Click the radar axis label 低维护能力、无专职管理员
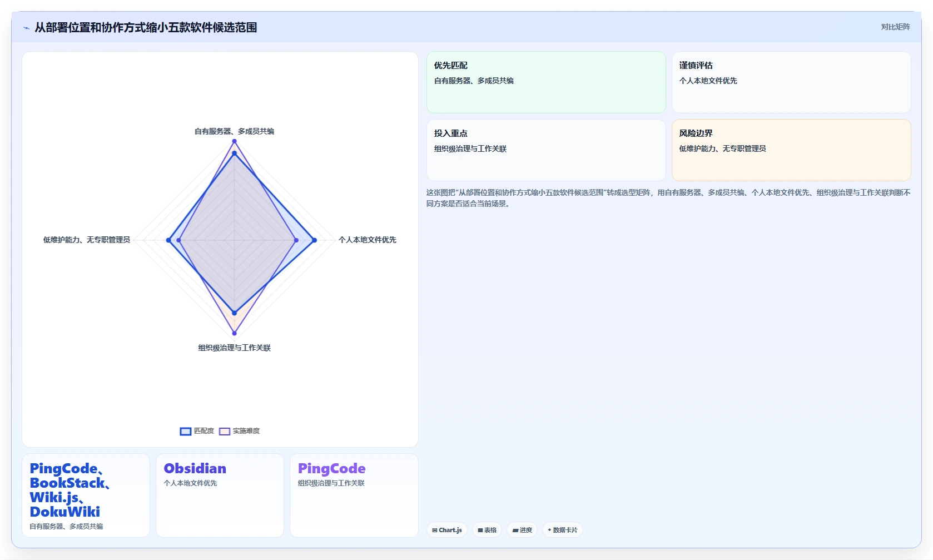 click(x=87, y=240)
